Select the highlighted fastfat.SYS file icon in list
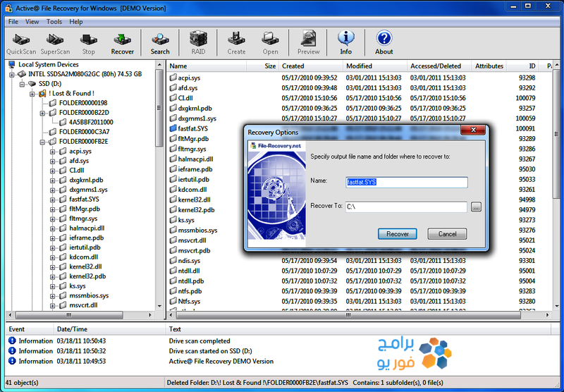 tap(173, 128)
